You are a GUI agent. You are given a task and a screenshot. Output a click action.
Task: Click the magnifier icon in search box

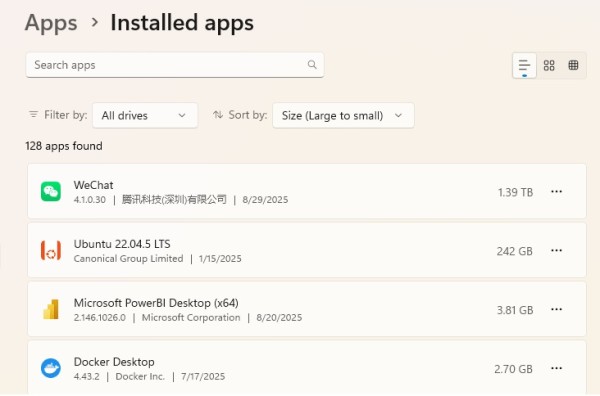coord(312,65)
